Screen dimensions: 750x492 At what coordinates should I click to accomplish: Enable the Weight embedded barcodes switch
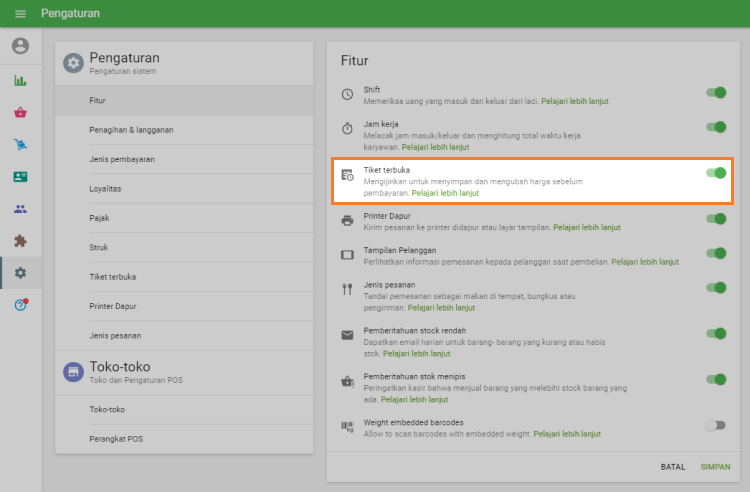point(716,426)
